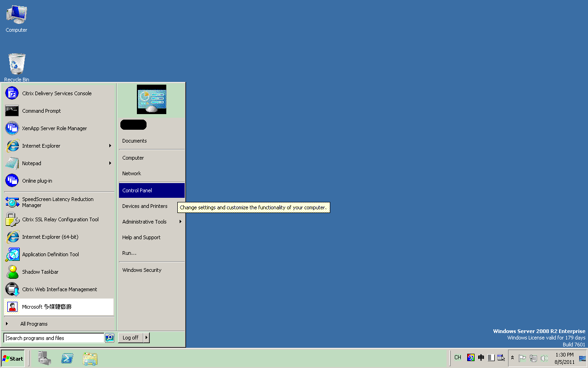Viewport: 588px width, 368px height.
Task: Click the user account picture
Action: (x=152, y=99)
